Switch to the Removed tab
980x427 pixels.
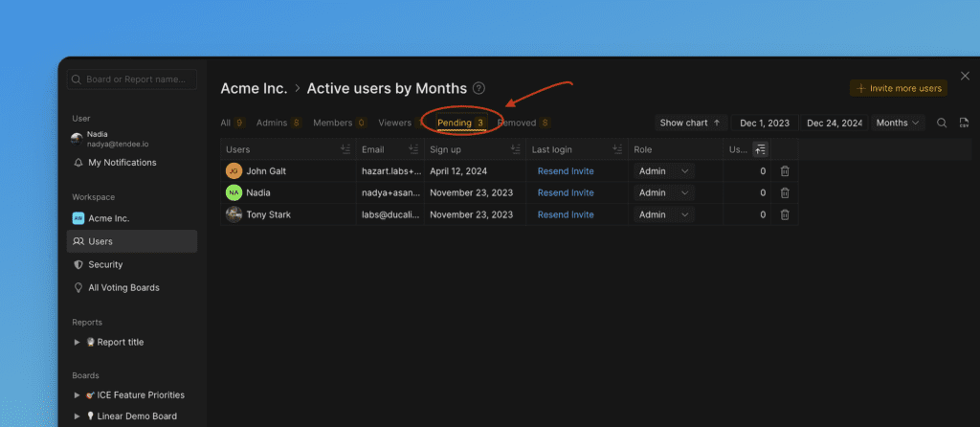coord(523,123)
